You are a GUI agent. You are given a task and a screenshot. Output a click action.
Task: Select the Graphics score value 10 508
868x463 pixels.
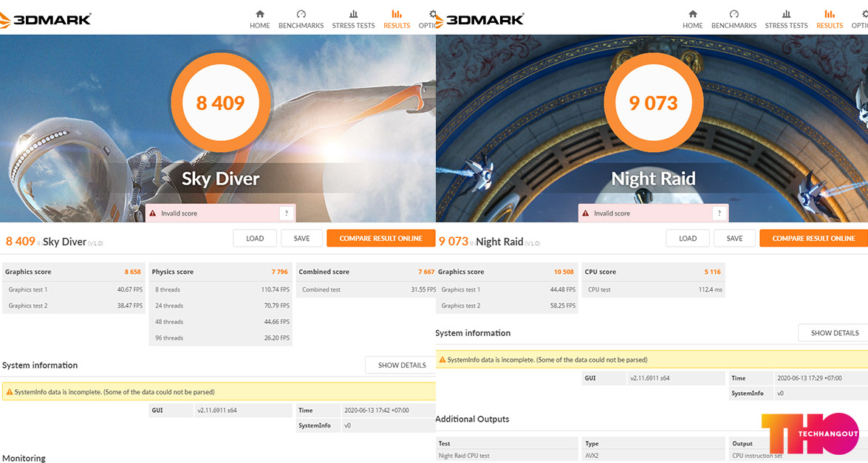tap(564, 272)
